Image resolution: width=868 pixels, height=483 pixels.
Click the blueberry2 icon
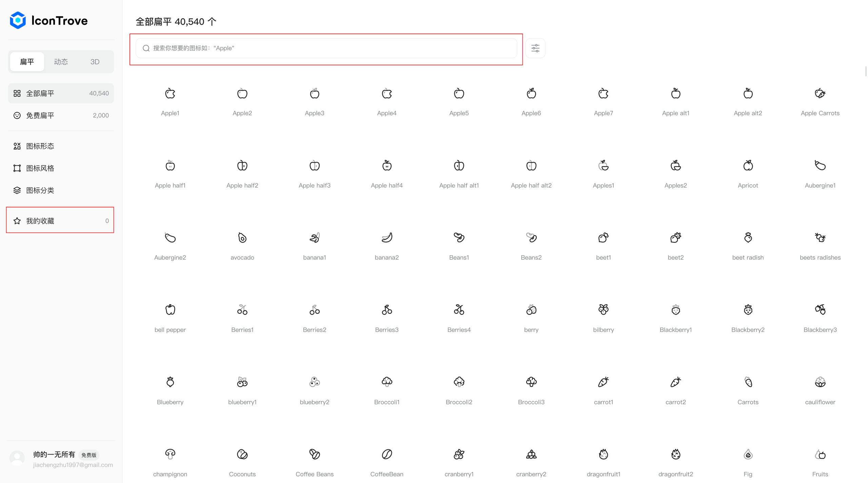(315, 382)
